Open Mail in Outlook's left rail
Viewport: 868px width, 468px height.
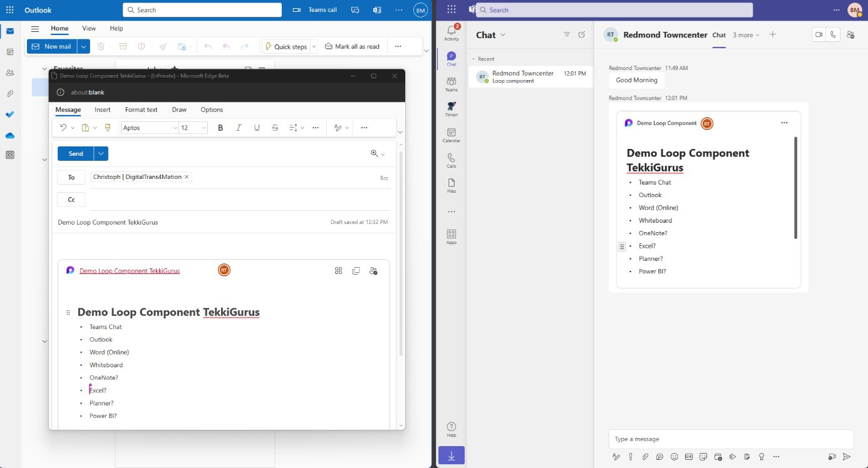(10, 31)
